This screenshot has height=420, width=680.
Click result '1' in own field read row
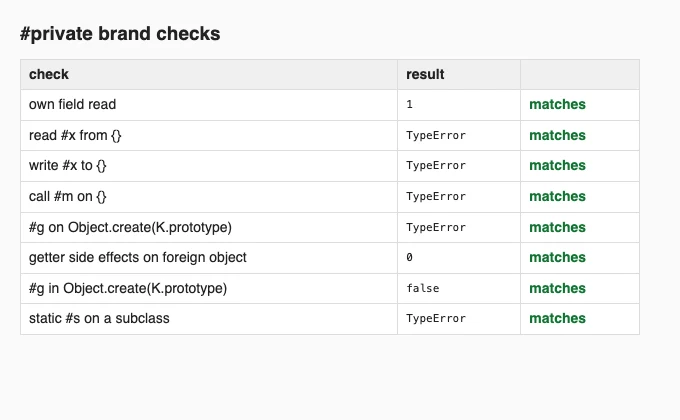click(x=409, y=105)
